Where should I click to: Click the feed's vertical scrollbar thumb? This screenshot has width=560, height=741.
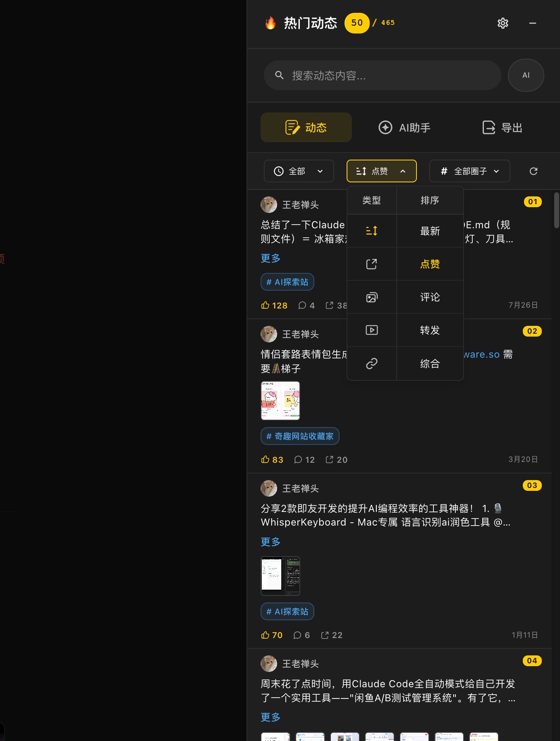[x=556, y=210]
